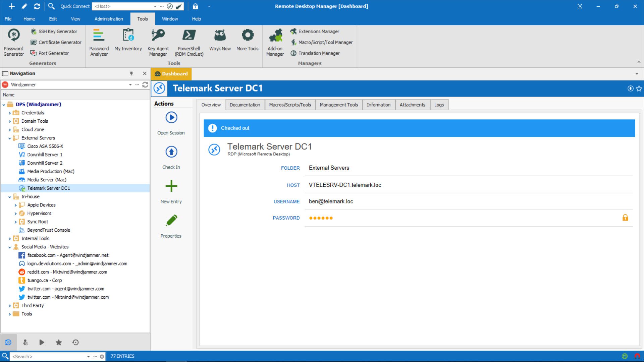Click the New Entry action icon
This screenshot has width=644, height=362.
pos(171,186)
